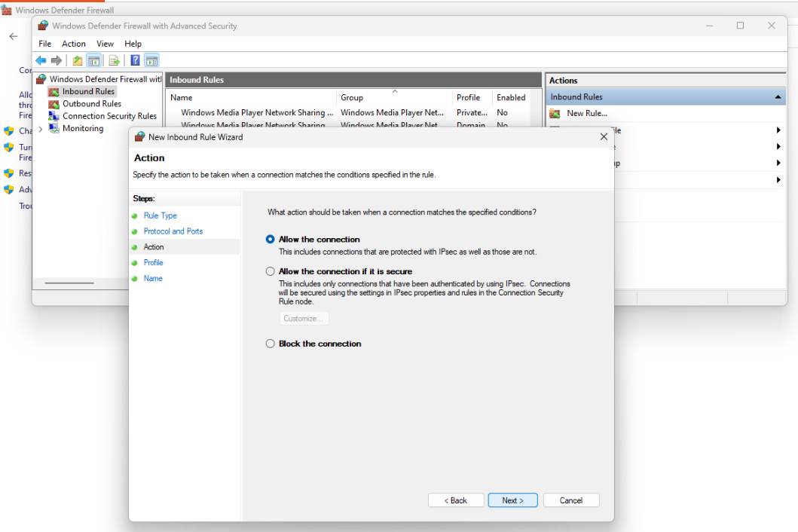This screenshot has height=532, width=798.
Task: Click the Monitoring tree icon
Action: [54, 128]
